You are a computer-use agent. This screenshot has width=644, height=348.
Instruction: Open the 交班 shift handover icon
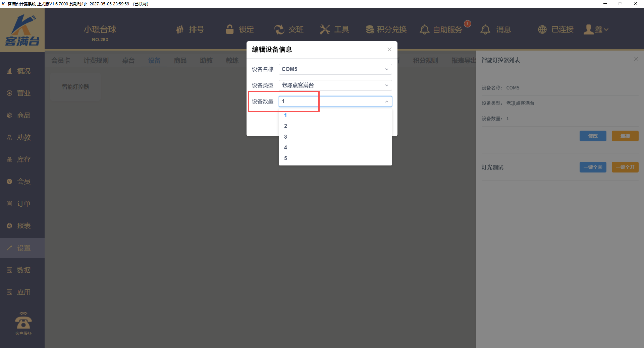click(x=279, y=29)
